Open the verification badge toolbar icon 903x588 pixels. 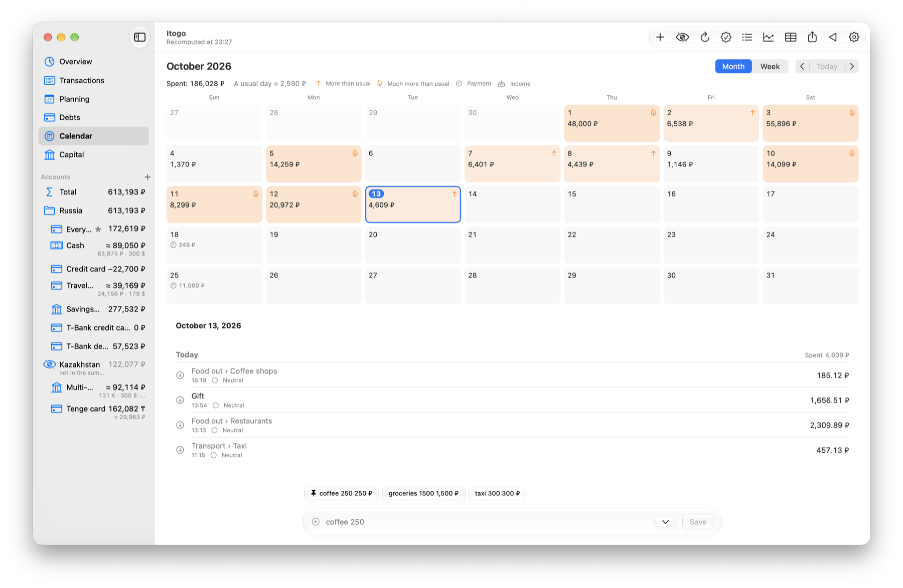tap(726, 37)
